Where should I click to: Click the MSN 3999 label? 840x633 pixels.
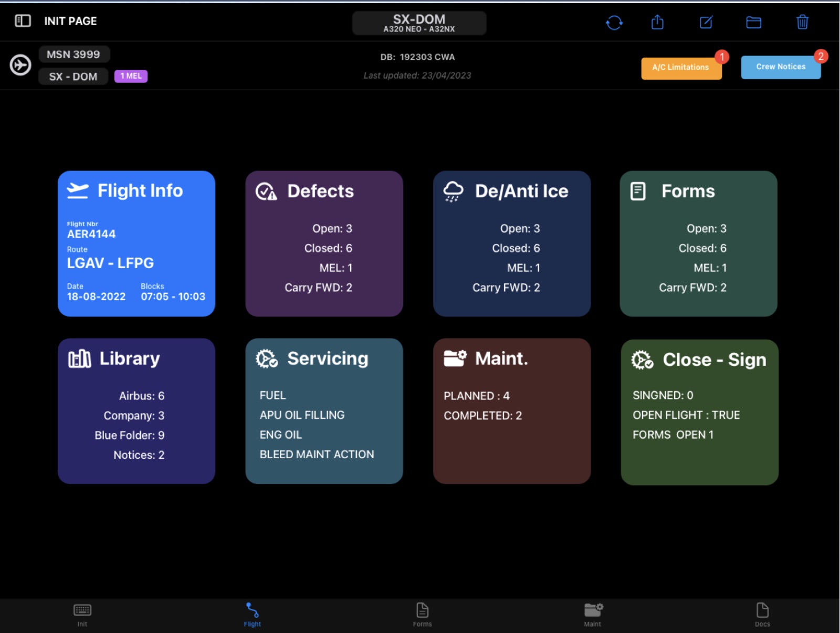[x=73, y=55]
